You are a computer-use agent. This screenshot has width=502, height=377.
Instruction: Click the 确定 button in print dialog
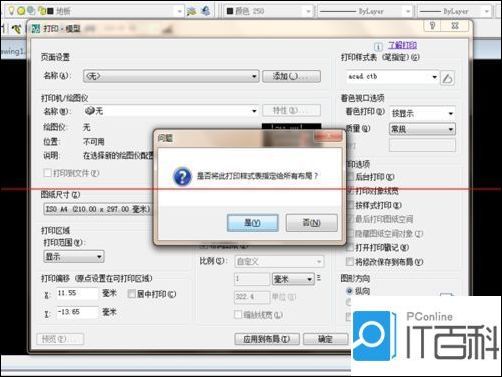pyautogui.click(x=326, y=339)
